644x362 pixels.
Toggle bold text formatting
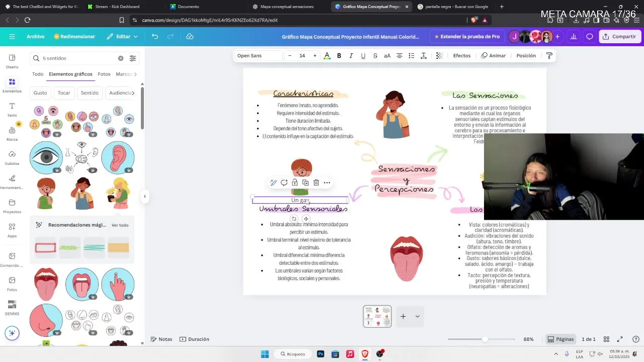tap(339, 56)
